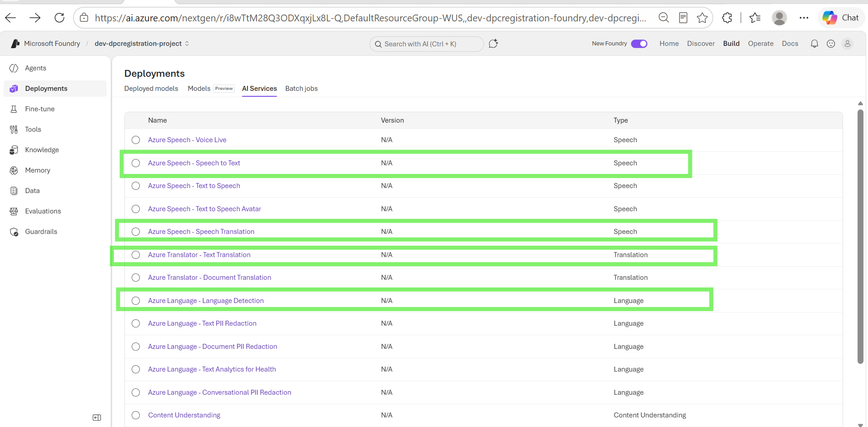Open the browser profile avatar

pos(779,18)
